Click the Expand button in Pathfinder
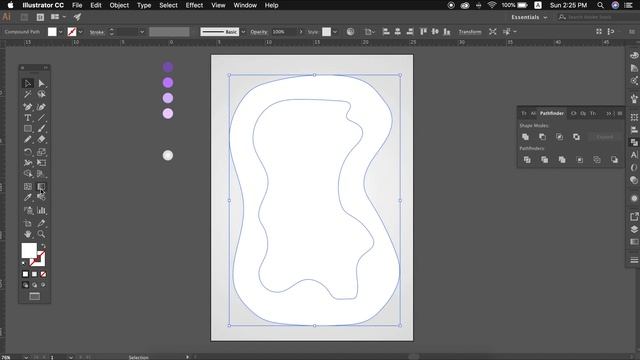This screenshot has width=640, height=360. (604, 137)
